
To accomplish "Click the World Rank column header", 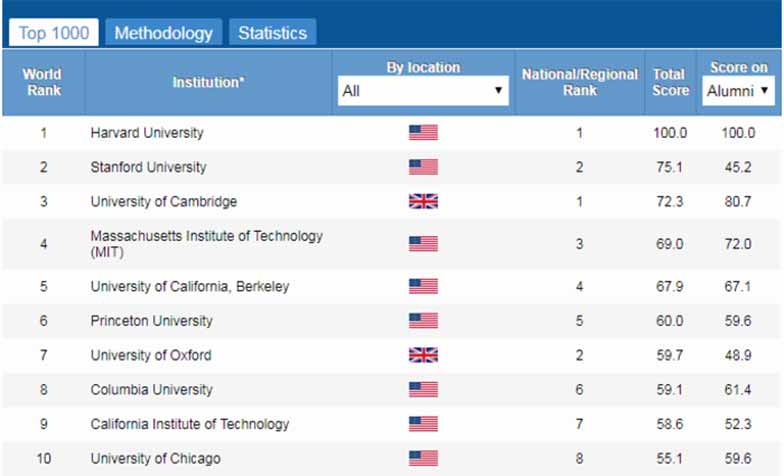I will pyautogui.click(x=44, y=82).
